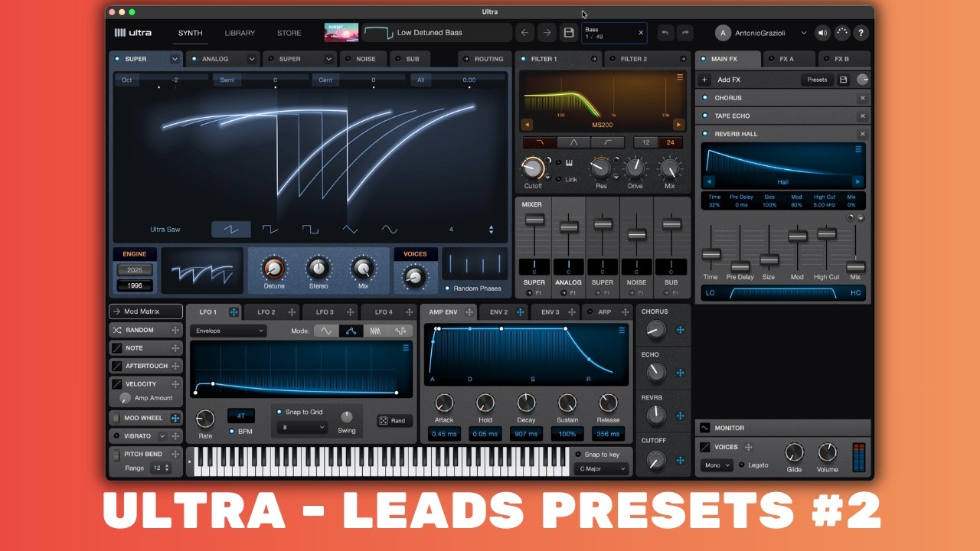
Task: Select previous filter model left arrow
Action: (527, 125)
